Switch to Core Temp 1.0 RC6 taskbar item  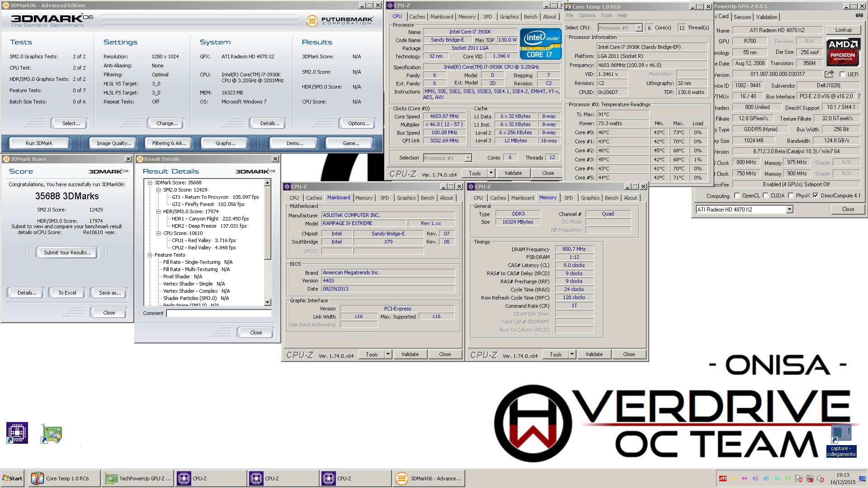65,479
